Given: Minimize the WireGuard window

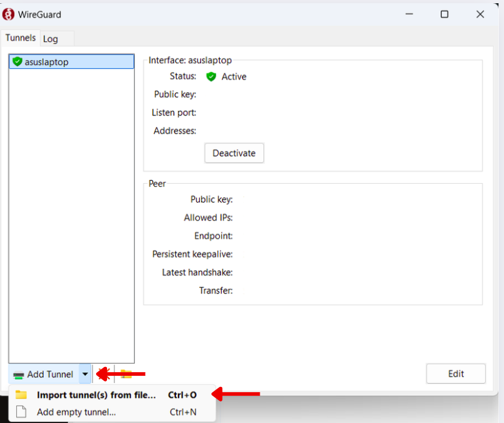Looking at the screenshot, I should click(x=409, y=14).
